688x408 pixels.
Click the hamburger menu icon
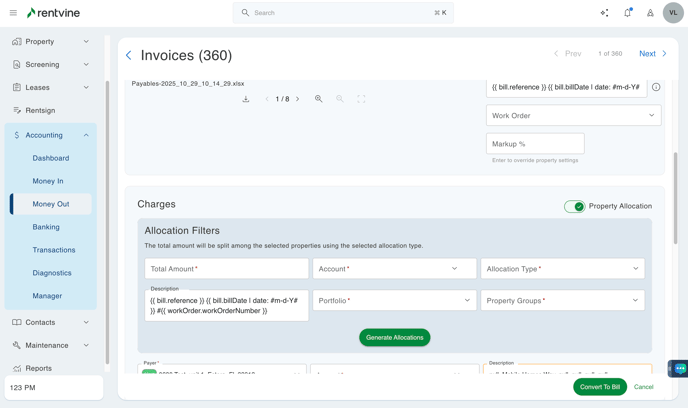[x=13, y=13]
